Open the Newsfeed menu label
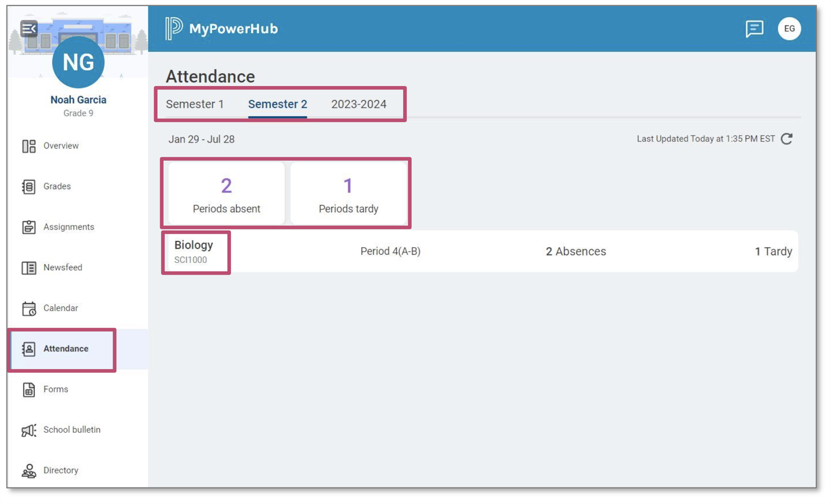 coord(63,267)
